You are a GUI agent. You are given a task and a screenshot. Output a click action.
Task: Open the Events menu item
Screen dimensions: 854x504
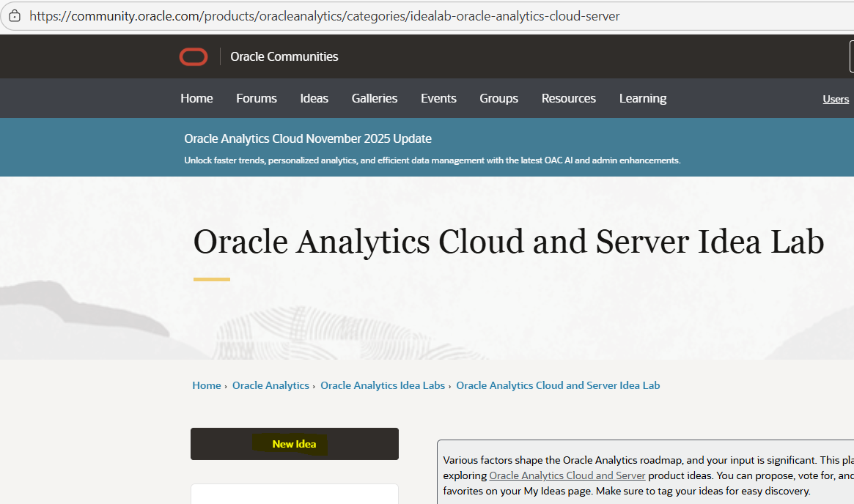point(438,98)
